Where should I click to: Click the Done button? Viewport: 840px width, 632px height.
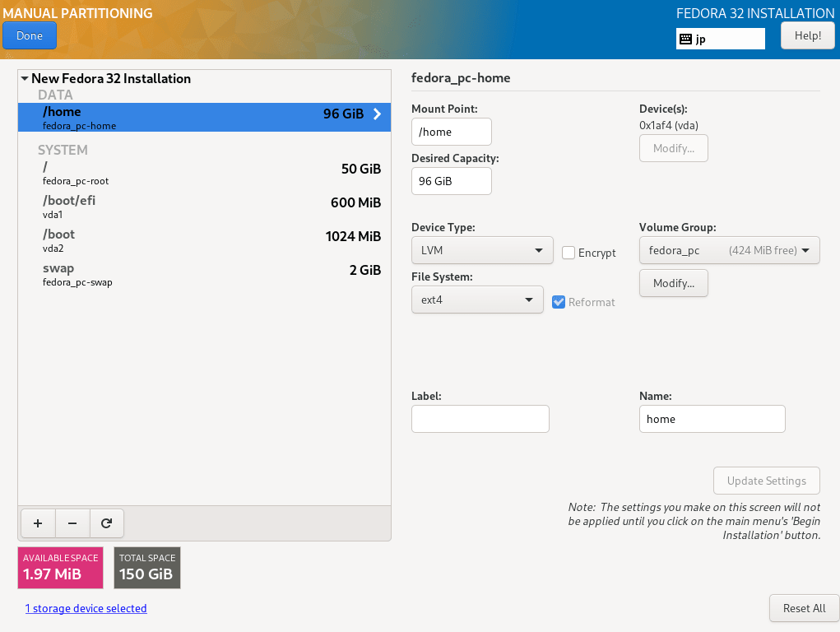pyautogui.click(x=30, y=35)
